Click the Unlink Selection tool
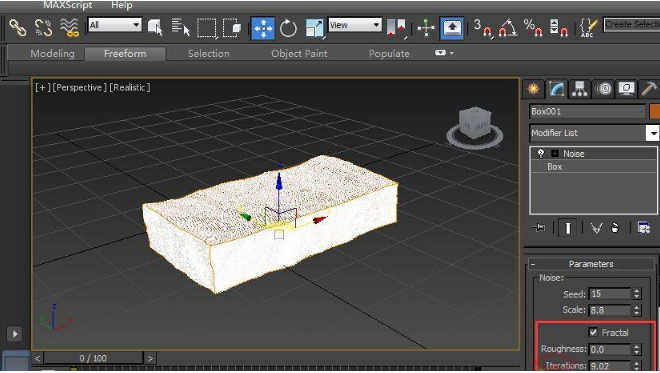This screenshot has height=373, width=660. point(43,28)
